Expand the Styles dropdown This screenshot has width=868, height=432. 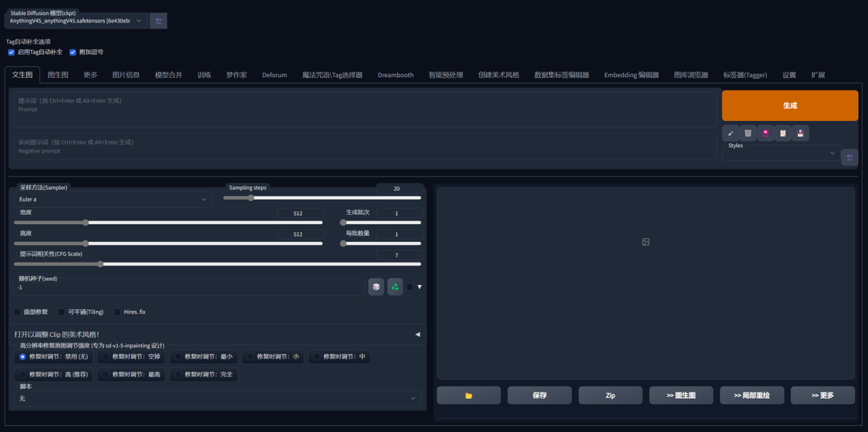click(781, 153)
